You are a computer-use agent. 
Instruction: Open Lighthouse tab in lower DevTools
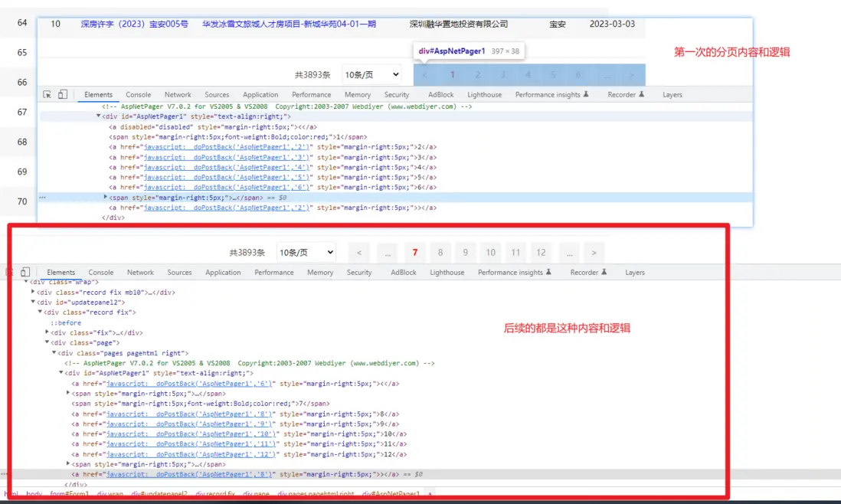point(447,273)
